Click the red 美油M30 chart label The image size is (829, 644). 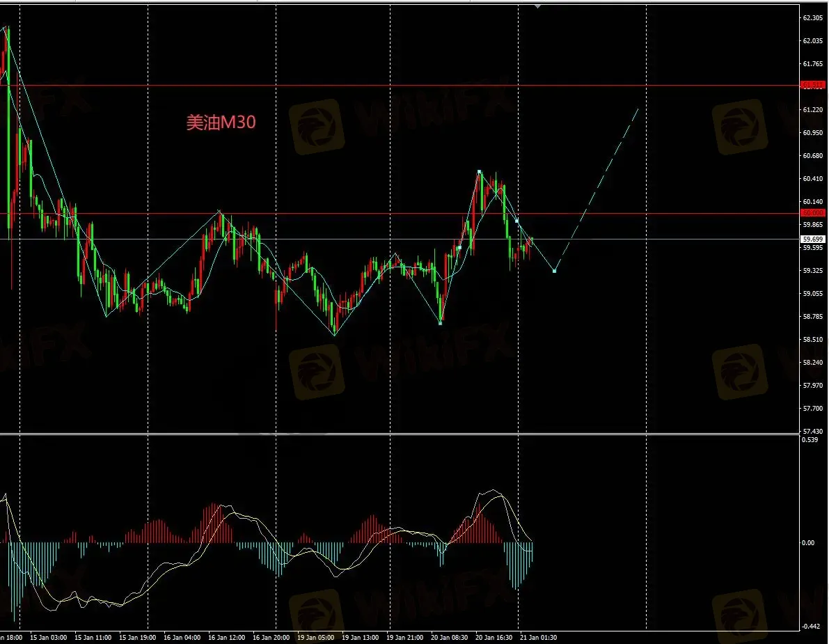[x=221, y=123]
